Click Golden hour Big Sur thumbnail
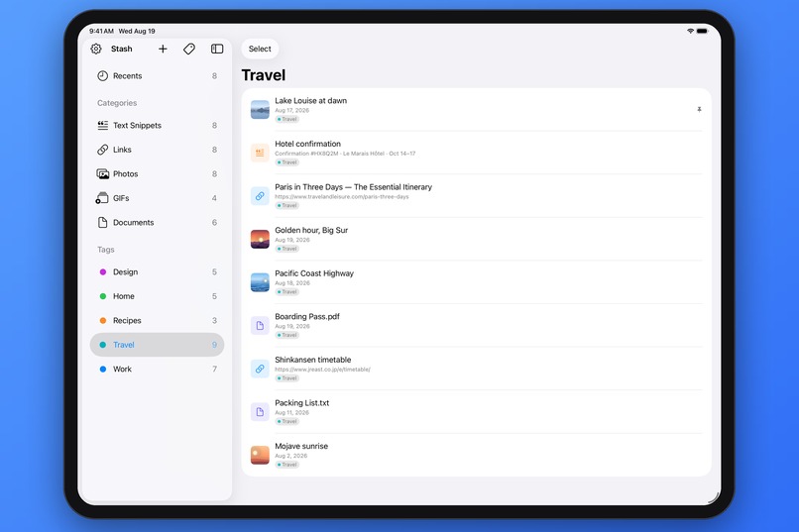Viewport: 799px width, 532px height. pos(260,240)
